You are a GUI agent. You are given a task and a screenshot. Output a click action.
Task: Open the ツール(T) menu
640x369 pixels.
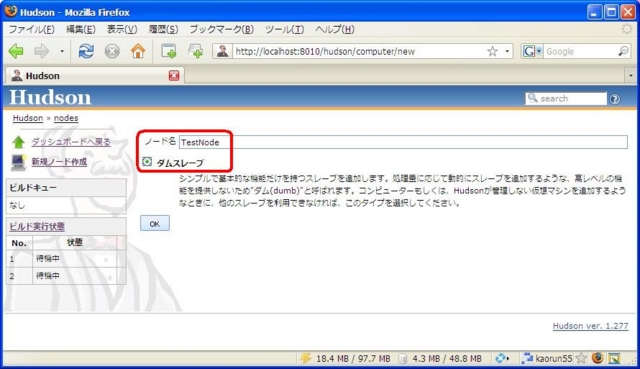284,29
